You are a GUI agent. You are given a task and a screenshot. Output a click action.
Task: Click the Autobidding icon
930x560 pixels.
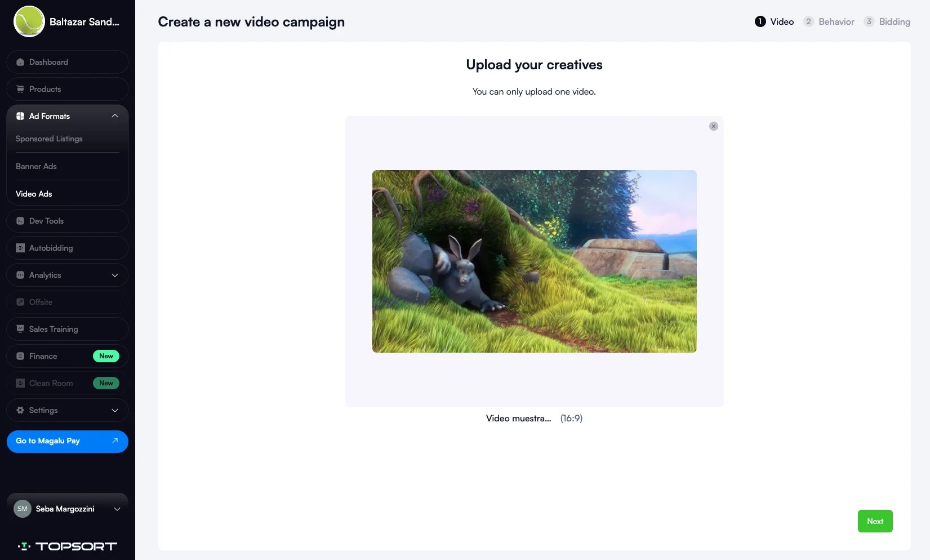point(20,248)
